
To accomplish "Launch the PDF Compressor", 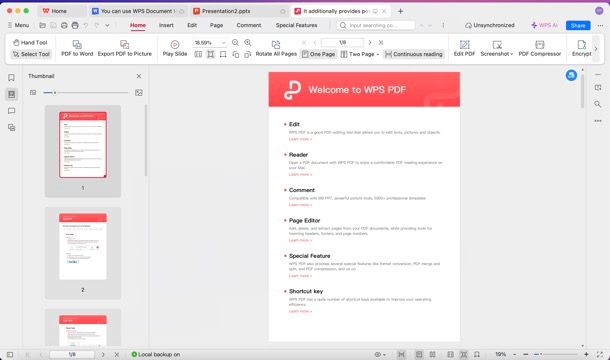I will coord(540,48).
